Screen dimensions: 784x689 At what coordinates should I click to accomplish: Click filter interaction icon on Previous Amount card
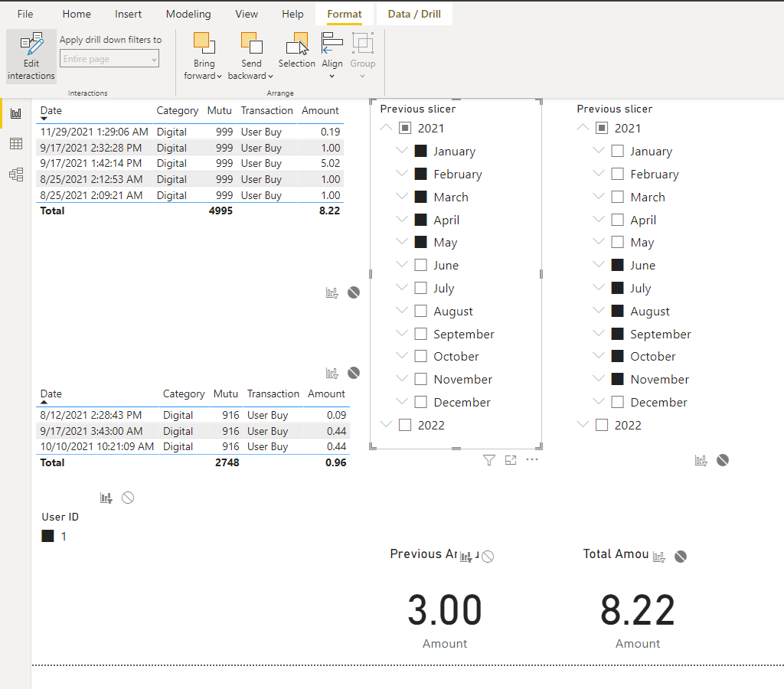466,557
